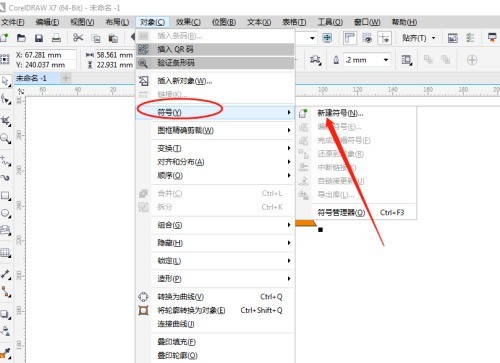
Task: Choose 验证条形码 menu item
Action: coord(215,63)
